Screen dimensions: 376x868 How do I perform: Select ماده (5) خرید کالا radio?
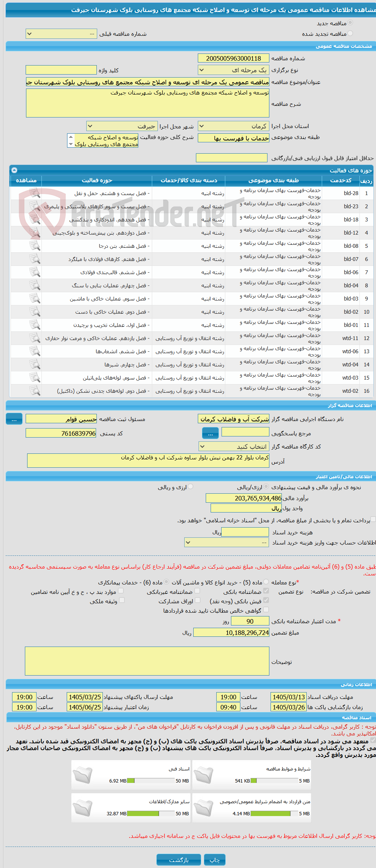click(x=266, y=582)
